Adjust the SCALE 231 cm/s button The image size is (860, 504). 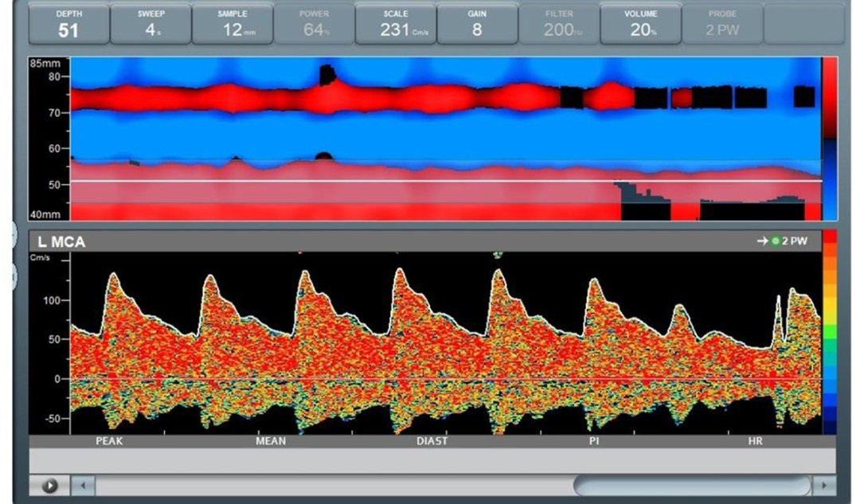(x=396, y=23)
